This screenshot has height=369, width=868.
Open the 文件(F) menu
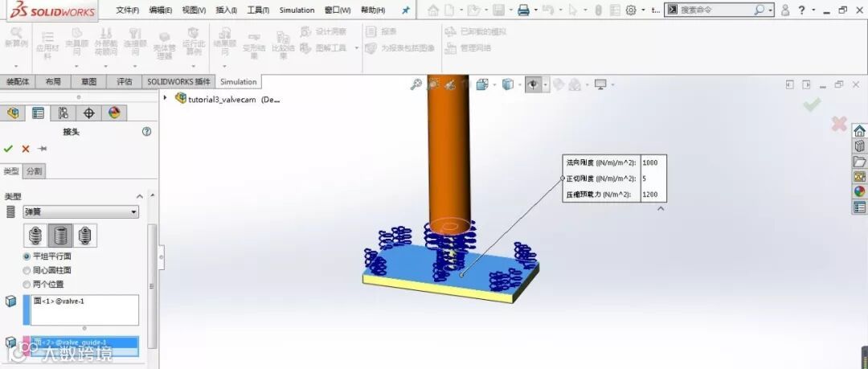coord(127,10)
